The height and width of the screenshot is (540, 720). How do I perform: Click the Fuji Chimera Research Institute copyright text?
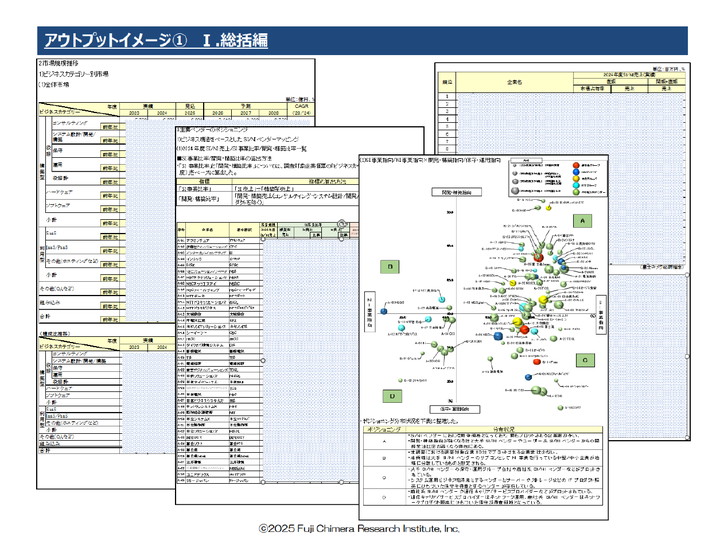[x=359, y=529]
